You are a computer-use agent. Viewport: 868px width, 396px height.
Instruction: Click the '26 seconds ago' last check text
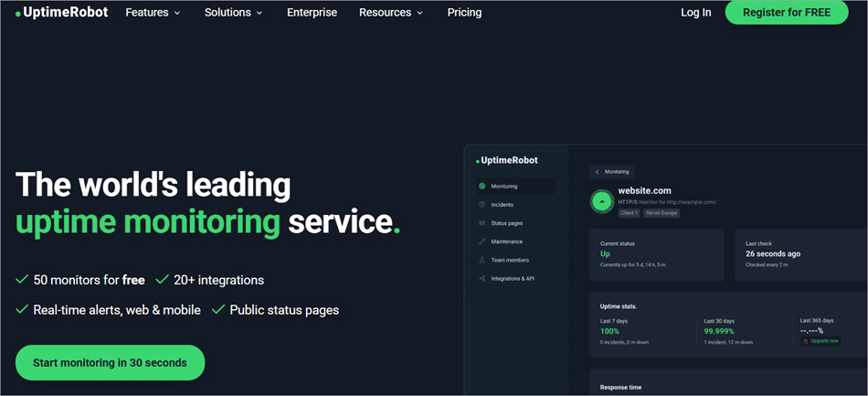pos(773,254)
